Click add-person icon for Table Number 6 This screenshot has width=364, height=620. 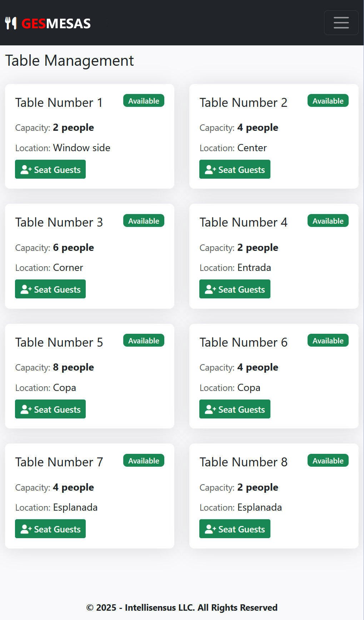pyautogui.click(x=210, y=409)
